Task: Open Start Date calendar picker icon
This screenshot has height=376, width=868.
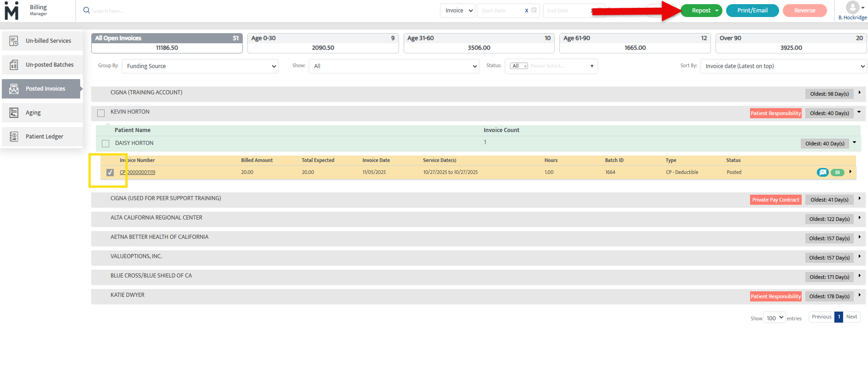Action: (x=534, y=11)
